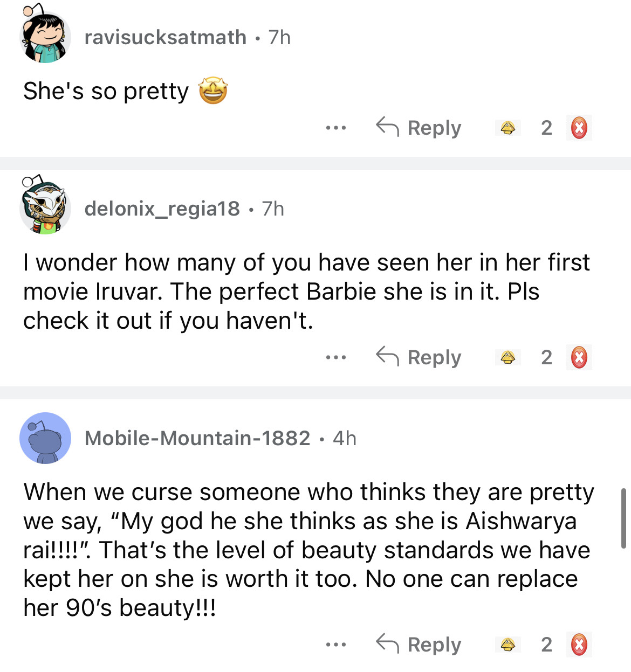Open ravisucksatmath's profile via username

click(x=166, y=37)
